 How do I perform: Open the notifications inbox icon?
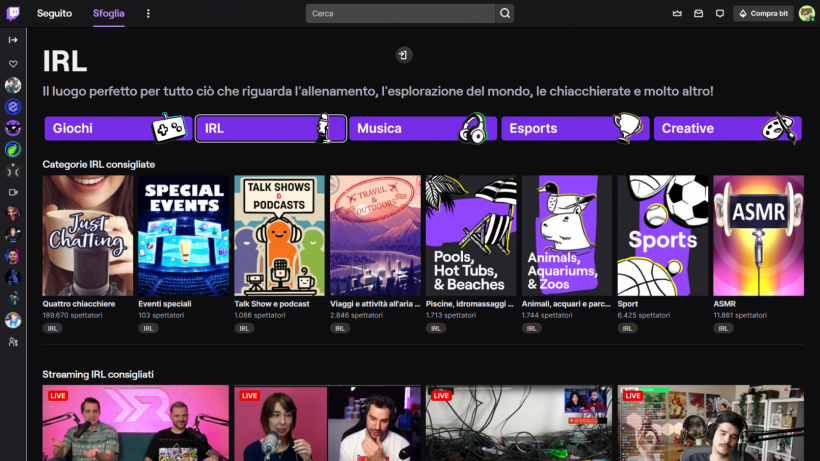click(698, 14)
